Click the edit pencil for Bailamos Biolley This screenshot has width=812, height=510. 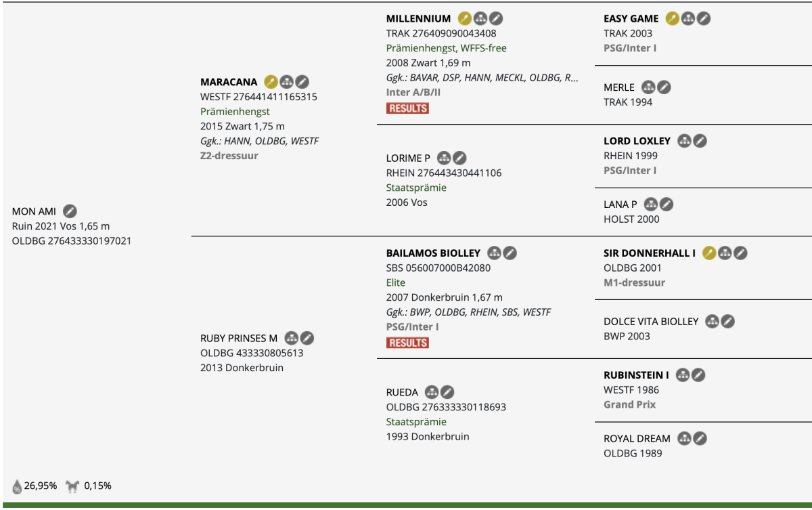[x=510, y=253]
